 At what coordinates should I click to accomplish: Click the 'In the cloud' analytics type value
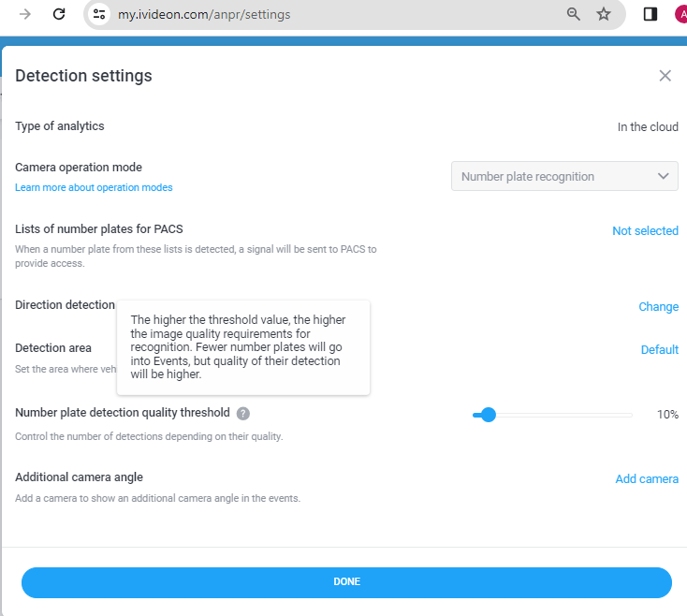pyautogui.click(x=648, y=127)
